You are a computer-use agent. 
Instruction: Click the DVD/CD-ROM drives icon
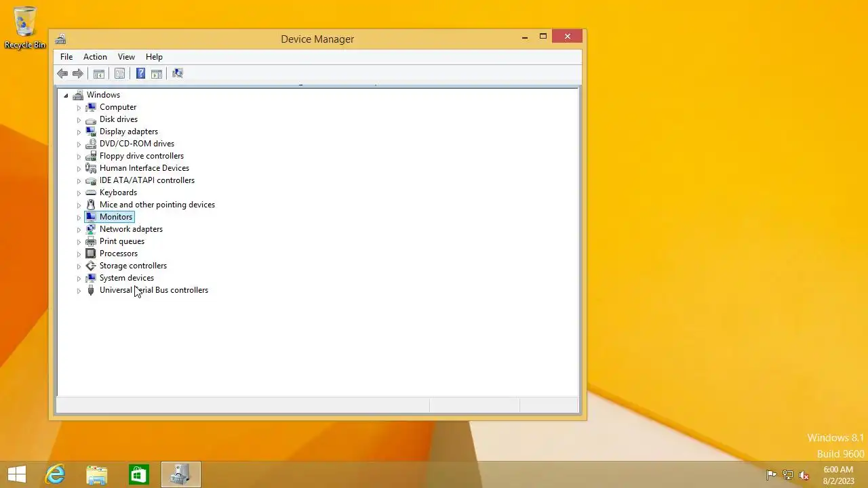(x=91, y=144)
